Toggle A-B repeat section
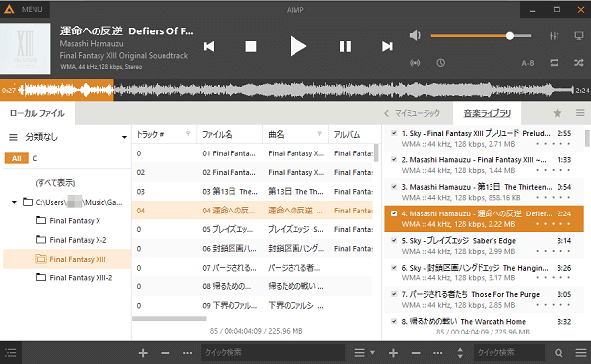This screenshot has height=364, width=591. (528, 63)
